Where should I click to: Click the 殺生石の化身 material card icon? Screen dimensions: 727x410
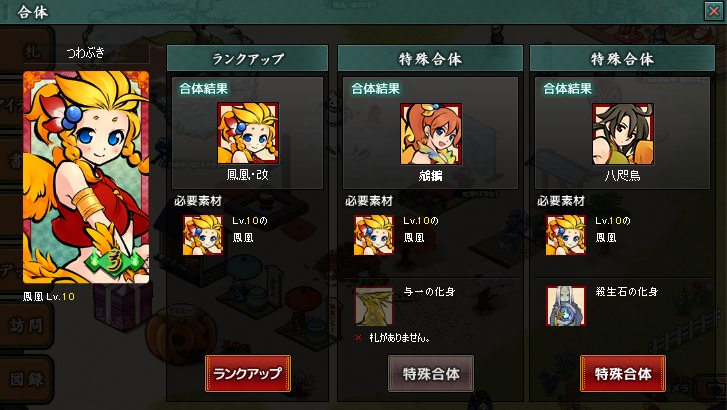click(566, 306)
